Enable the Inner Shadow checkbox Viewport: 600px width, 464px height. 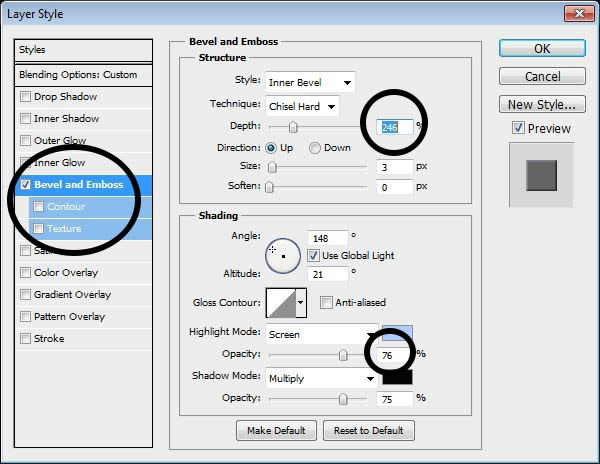[x=25, y=119]
